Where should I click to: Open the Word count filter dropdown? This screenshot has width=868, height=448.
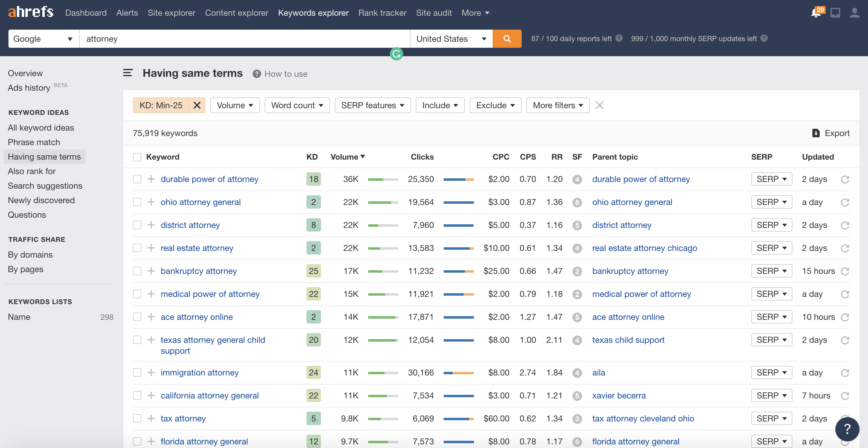click(297, 105)
